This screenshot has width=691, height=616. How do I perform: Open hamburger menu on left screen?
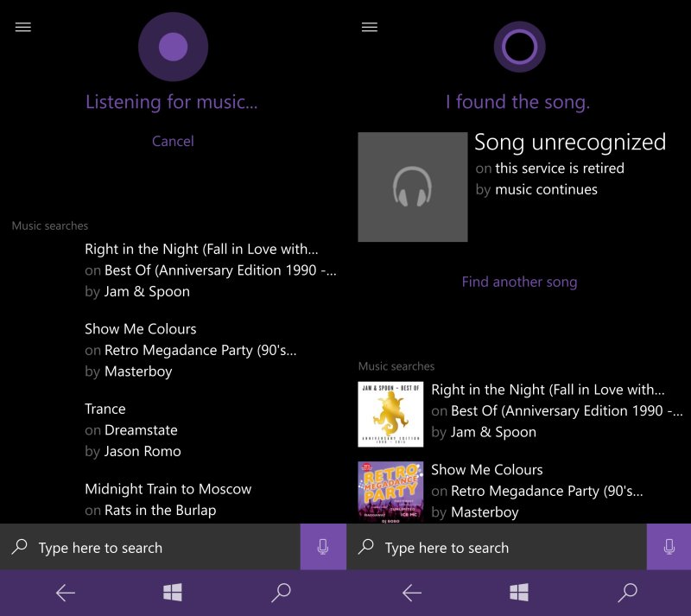23,28
